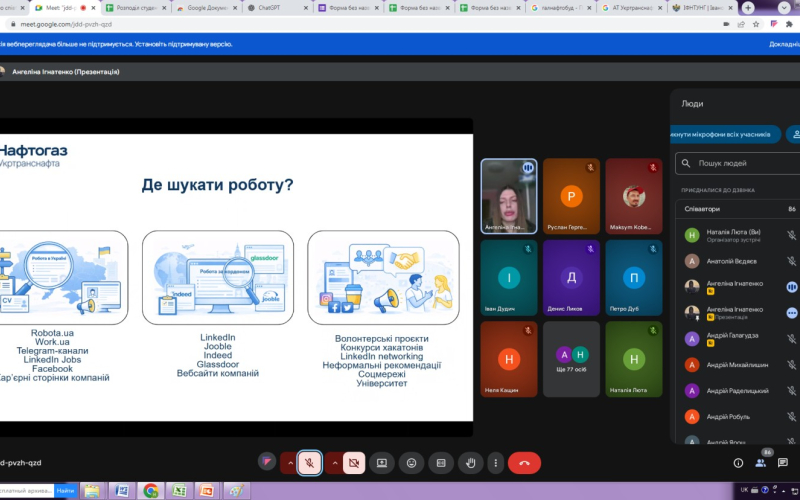Screen dimensions: 800x500
Task: Toggle the people panel icon
Action: point(760,463)
